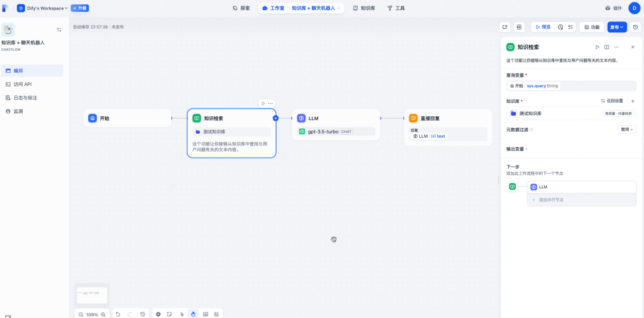
Task: Zoom out with the magnifier minus icon
Action: click(x=80, y=314)
